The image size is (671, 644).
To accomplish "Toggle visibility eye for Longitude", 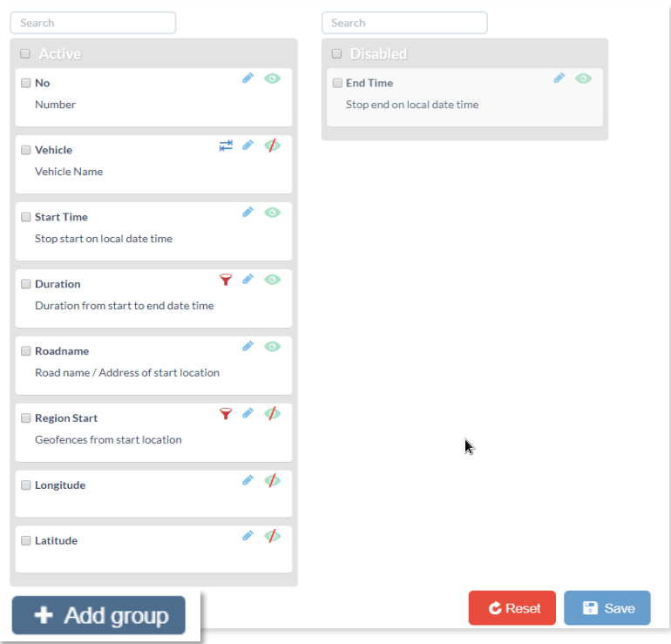I will point(273,481).
